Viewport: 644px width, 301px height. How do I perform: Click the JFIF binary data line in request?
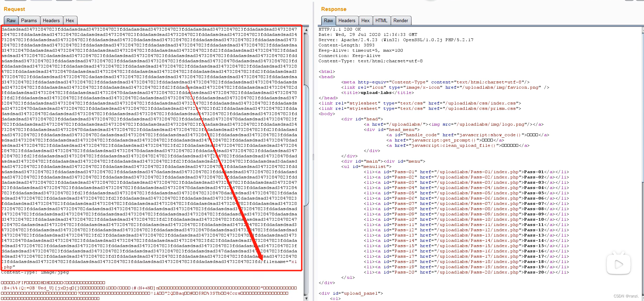click(x=53, y=283)
